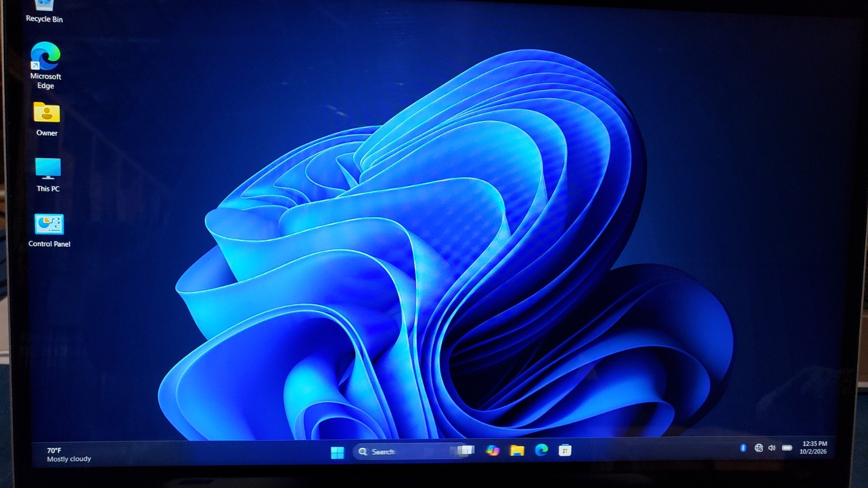Select the This PC desktop icon
This screenshot has width=868, height=488.
pyautogui.click(x=48, y=175)
